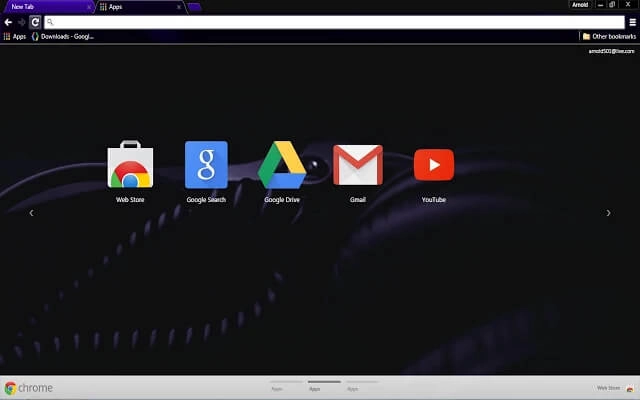Focus the address bar
Image resolution: width=640 pixels, height=400 pixels.
tap(334, 22)
